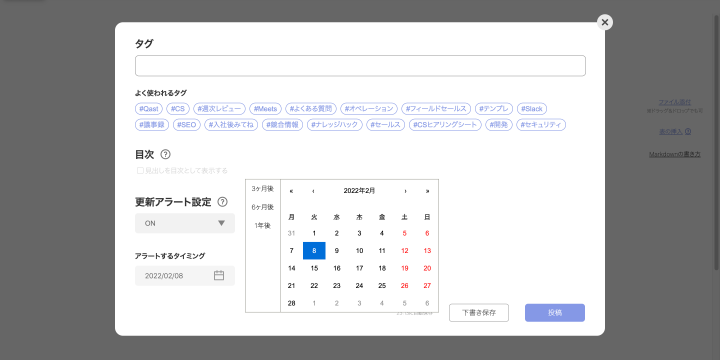Add the #議事録 tag
Screen dimensions: 720x360
(152, 124)
